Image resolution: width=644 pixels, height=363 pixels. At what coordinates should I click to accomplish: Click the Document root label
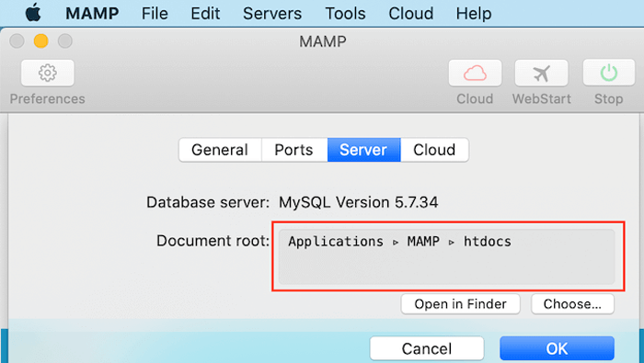213,241
